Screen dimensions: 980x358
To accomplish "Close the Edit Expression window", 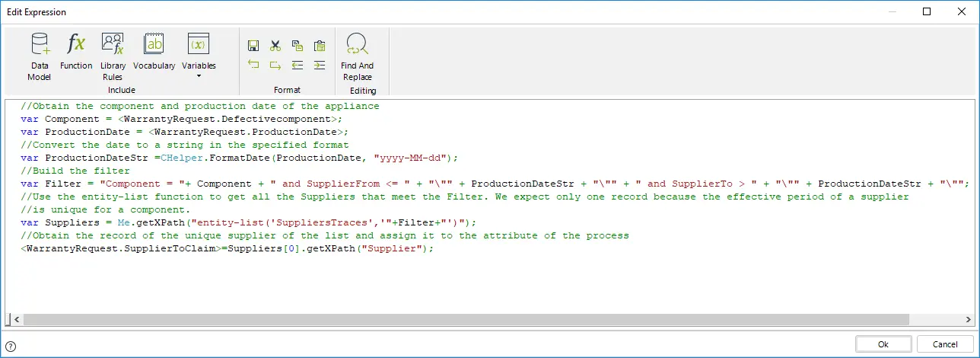I will pos(962,11).
